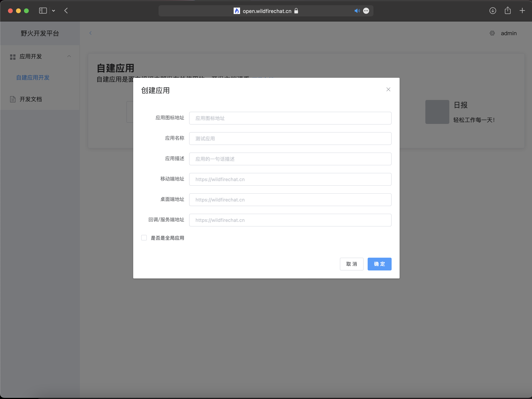Click the 取消 cancel button
The height and width of the screenshot is (399, 532).
point(351,264)
